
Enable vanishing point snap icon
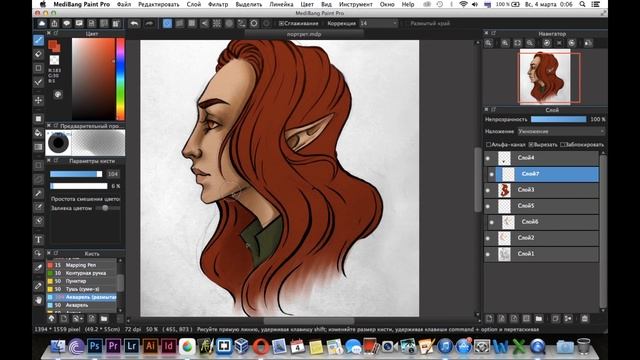pos(204,24)
